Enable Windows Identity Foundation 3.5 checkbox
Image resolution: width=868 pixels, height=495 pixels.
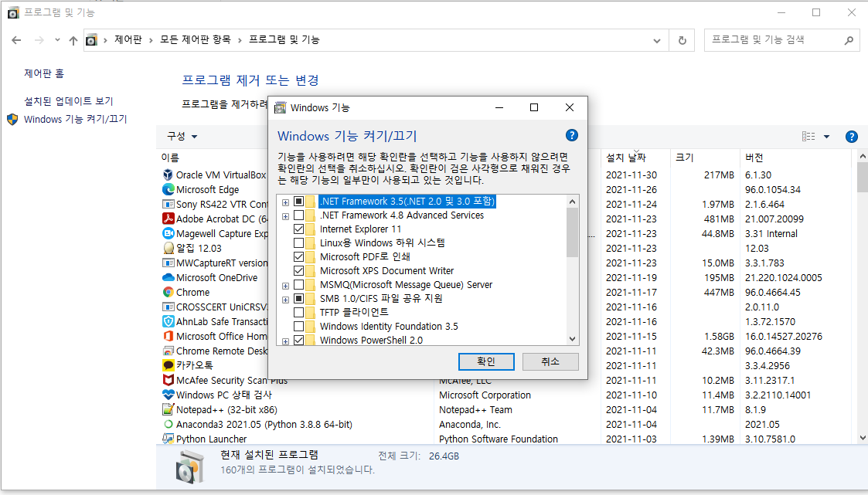tap(298, 327)
